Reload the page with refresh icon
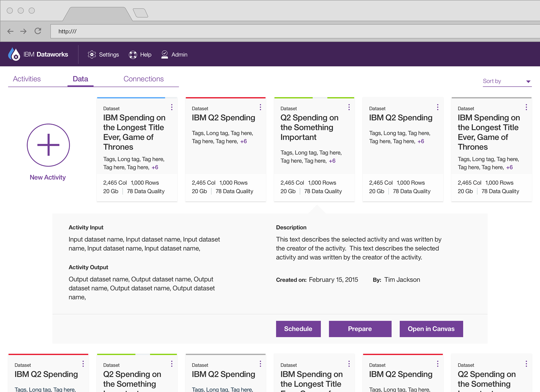This screenshot has width=540, height=392. tap(38, 31)
